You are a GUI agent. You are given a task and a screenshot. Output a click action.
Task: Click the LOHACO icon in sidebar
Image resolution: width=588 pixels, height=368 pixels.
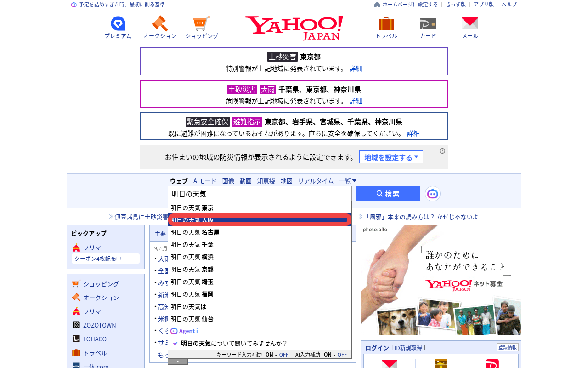coord(76,339)
